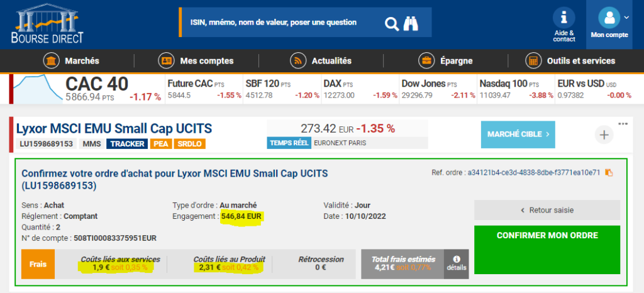The image size is (644, 293).
Task: Select EUR vs USD ticker entry
Action: pyautogui.click(x=594, y=89)
